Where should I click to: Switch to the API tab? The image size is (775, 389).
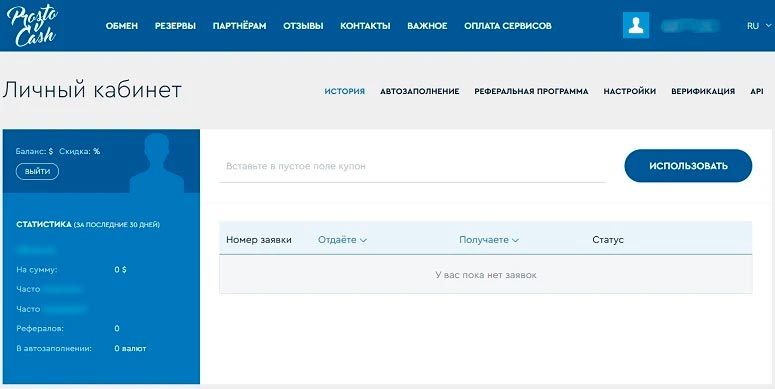coord(757,91)
